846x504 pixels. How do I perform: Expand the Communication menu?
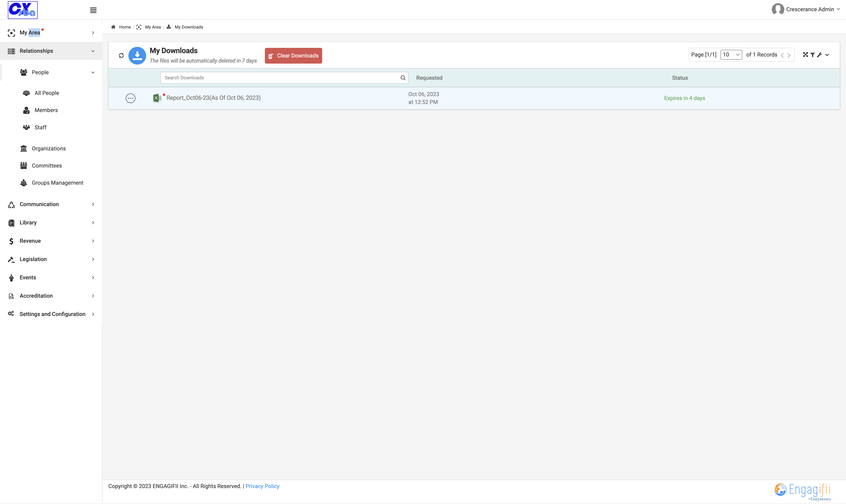click(51, 204)
